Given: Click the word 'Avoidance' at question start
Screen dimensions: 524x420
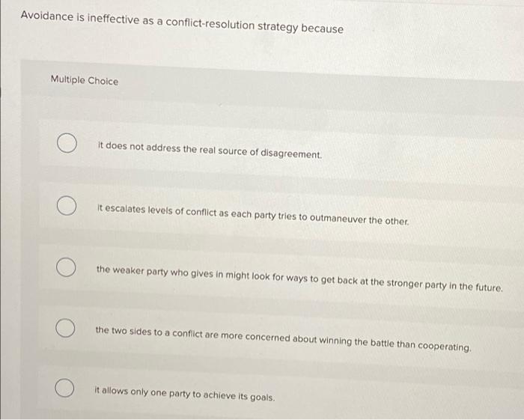Looking at the screenshot, I should 47,16.
